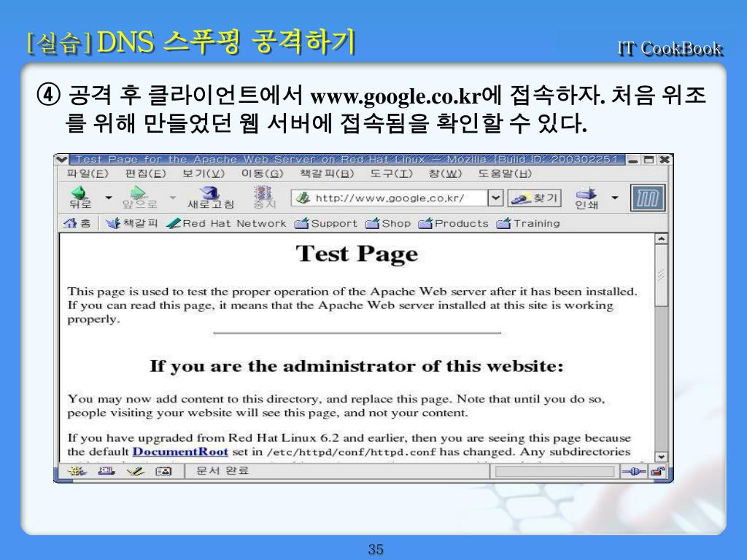Expand the URL bar history dropdown
The image size is (747, 560).
pyautogui.click(x=495, y=198)
